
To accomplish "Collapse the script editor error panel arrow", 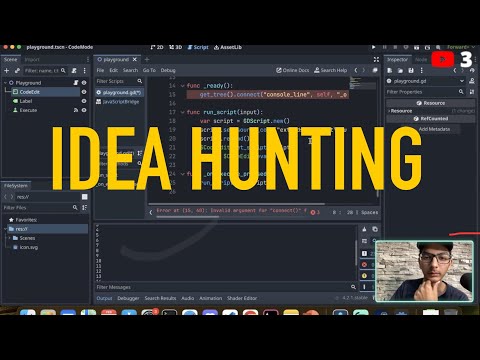I will 151,212.
